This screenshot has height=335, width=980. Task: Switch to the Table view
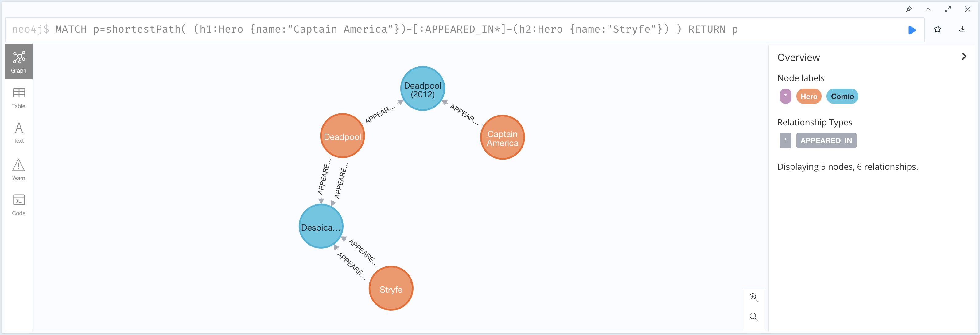pos(19,98)
